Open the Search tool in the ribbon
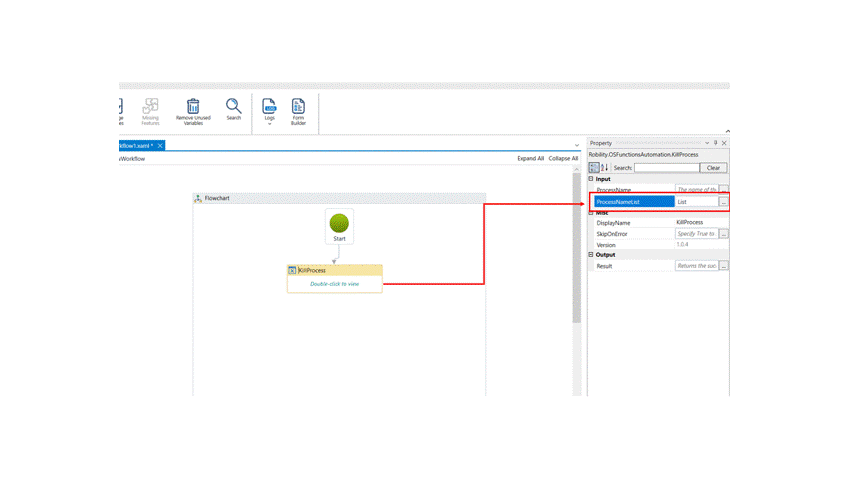The image size is (853, 480). click(x=233, y=106)
